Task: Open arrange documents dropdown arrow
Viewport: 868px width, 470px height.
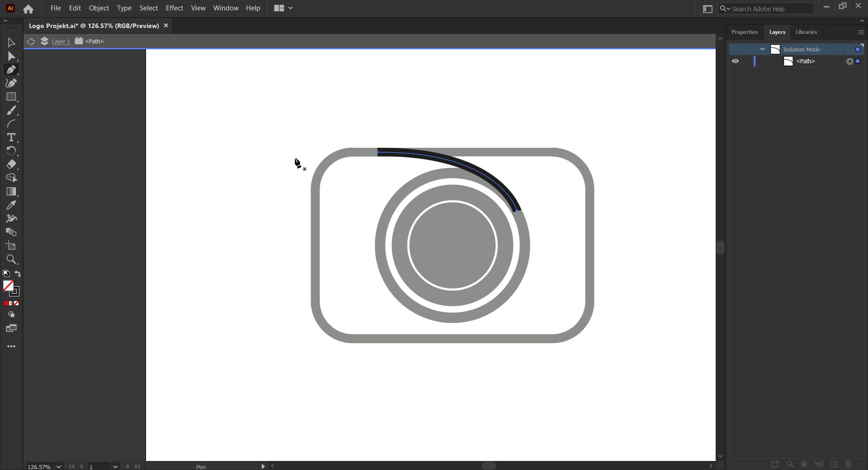Action: [291, 8]
